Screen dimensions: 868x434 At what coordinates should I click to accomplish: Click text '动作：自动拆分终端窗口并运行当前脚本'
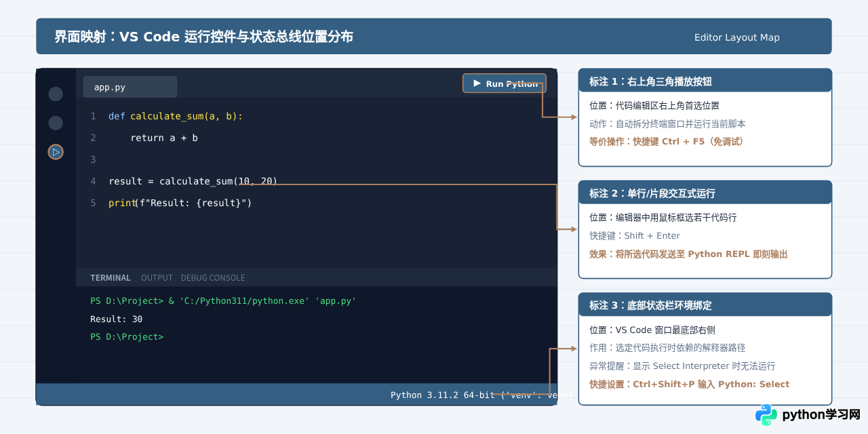pyautogui.click(x=667, y=124)
